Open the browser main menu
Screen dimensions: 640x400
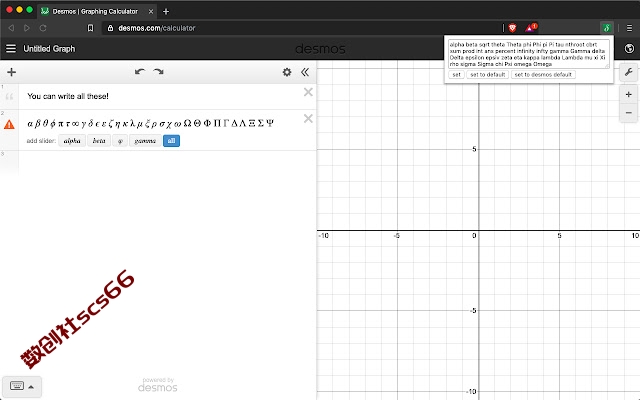[x=629, y=28]
